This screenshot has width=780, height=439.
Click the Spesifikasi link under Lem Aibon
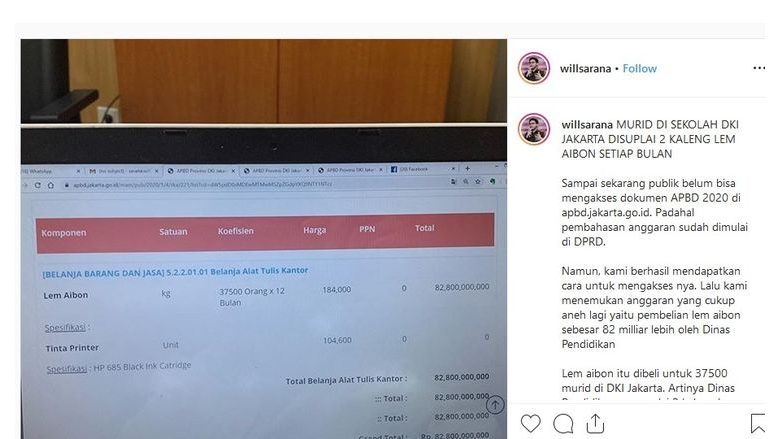click(65, 328)
